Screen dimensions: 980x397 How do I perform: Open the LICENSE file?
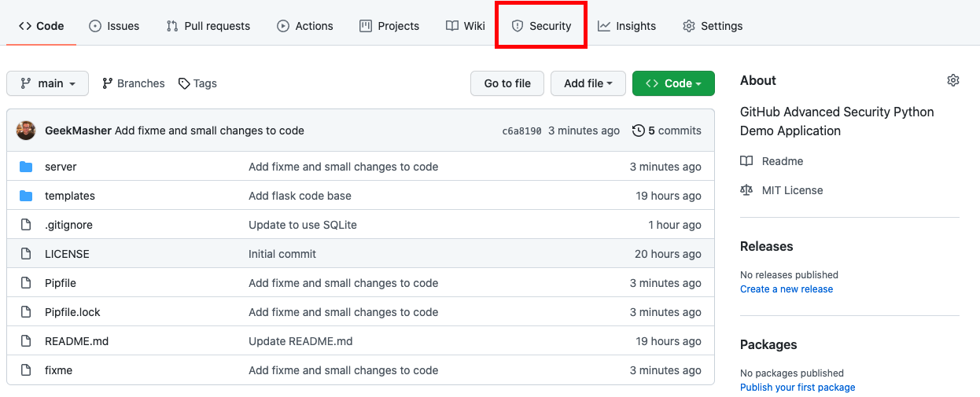point(67,254)
